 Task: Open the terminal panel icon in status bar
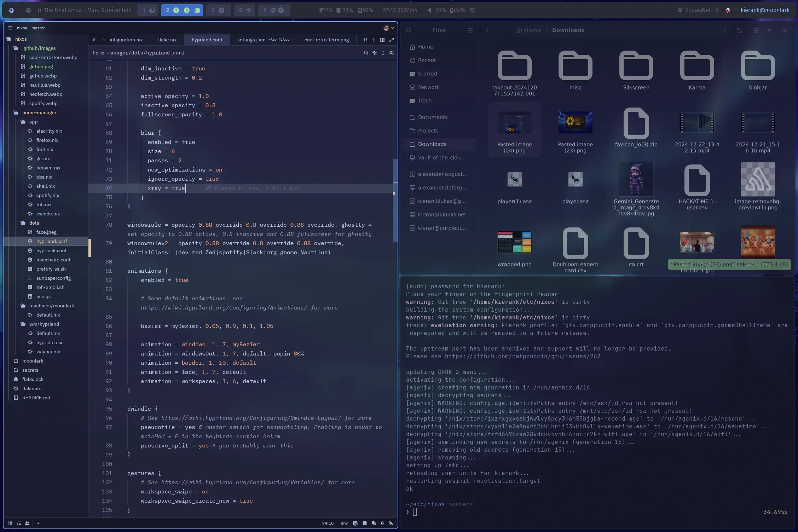tap(364, 523)
